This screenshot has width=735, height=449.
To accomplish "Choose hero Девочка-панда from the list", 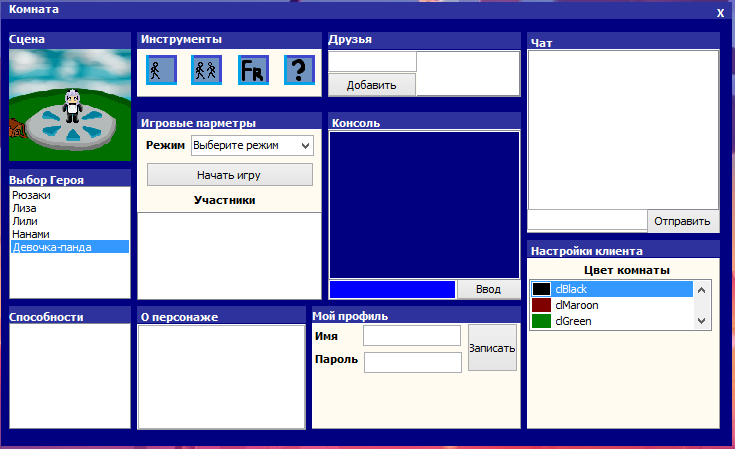I will coord(70,247).
